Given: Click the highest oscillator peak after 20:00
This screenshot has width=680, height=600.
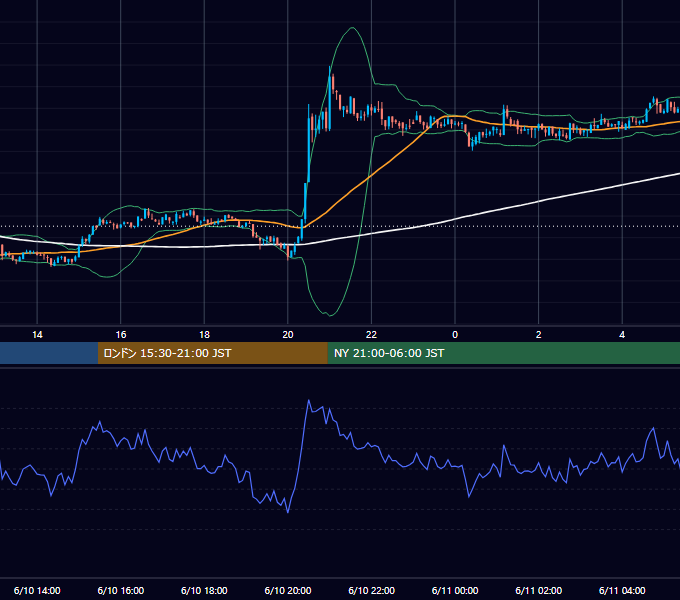Looking at the screenshot, I should 309,400.
